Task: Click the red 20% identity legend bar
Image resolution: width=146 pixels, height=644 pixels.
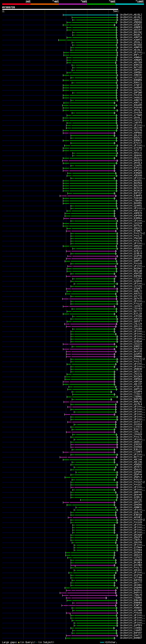Action: click(16, 4)
